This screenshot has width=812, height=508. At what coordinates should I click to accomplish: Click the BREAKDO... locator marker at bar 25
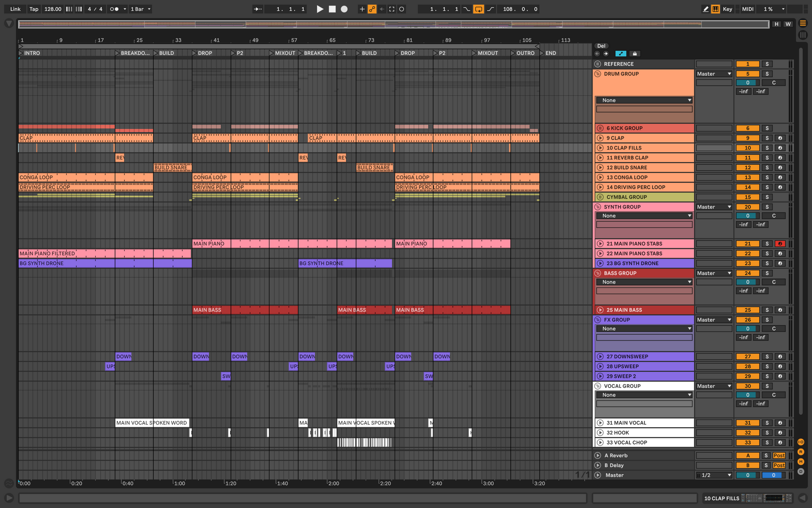(133, 53)
